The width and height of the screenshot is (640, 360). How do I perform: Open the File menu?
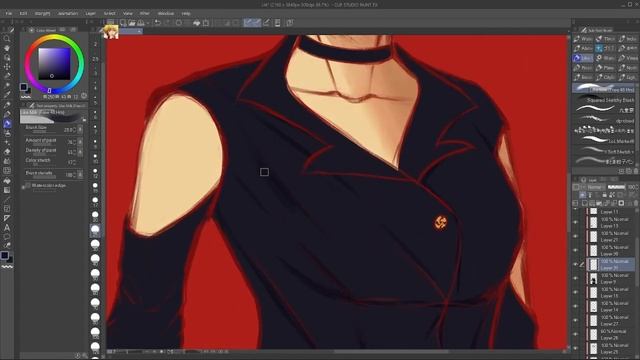tap(9, 13)
